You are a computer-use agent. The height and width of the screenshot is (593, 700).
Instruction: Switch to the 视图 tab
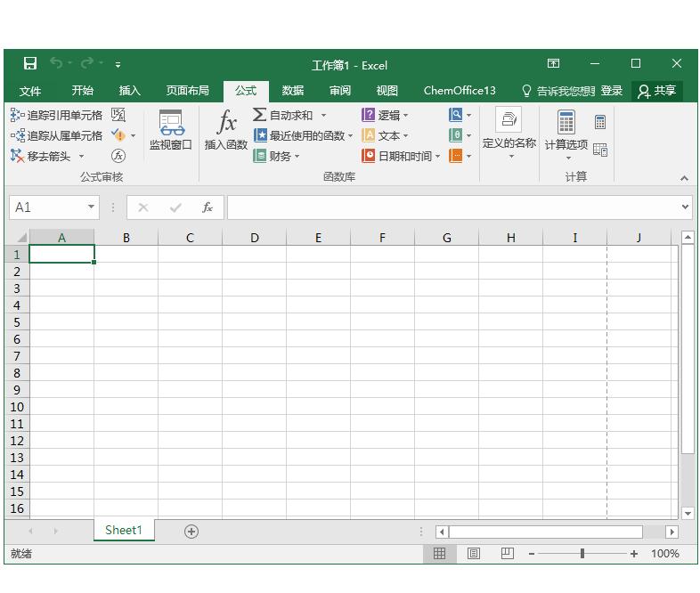(387, 91)
